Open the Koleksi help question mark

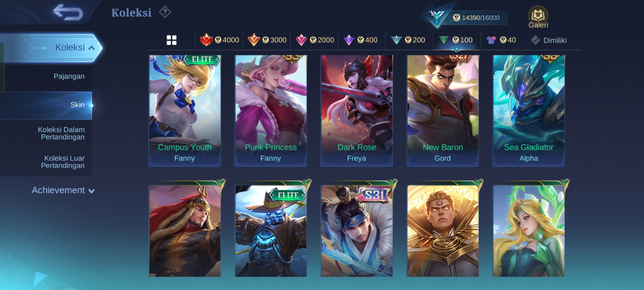pos(165,12)
